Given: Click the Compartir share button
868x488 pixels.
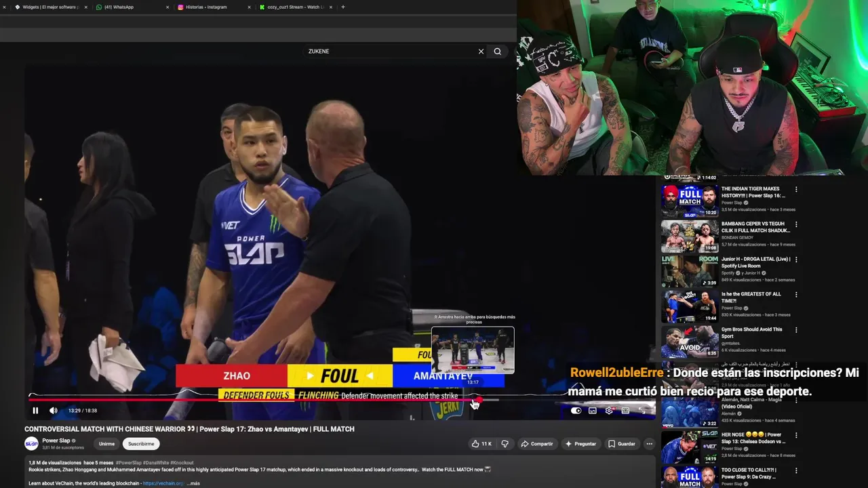Looking at the screenshot, I should 537,444.
